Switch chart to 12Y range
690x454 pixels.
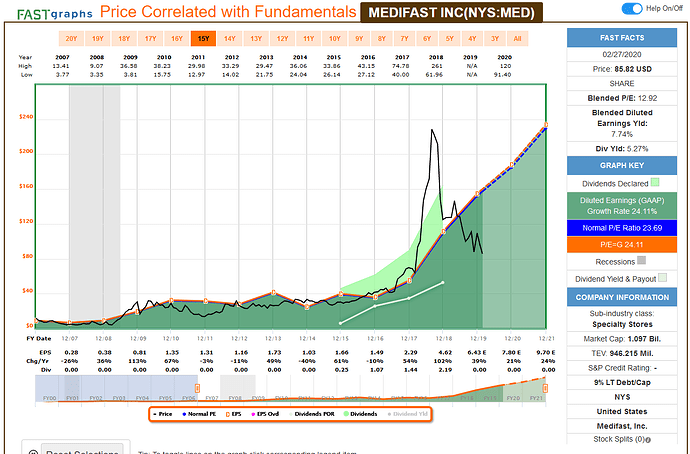283,39
